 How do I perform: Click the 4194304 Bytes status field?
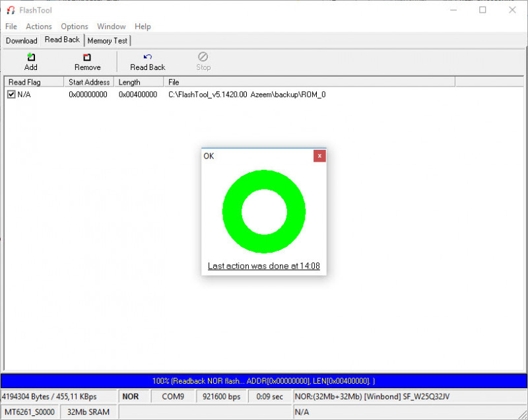point(59,396)
